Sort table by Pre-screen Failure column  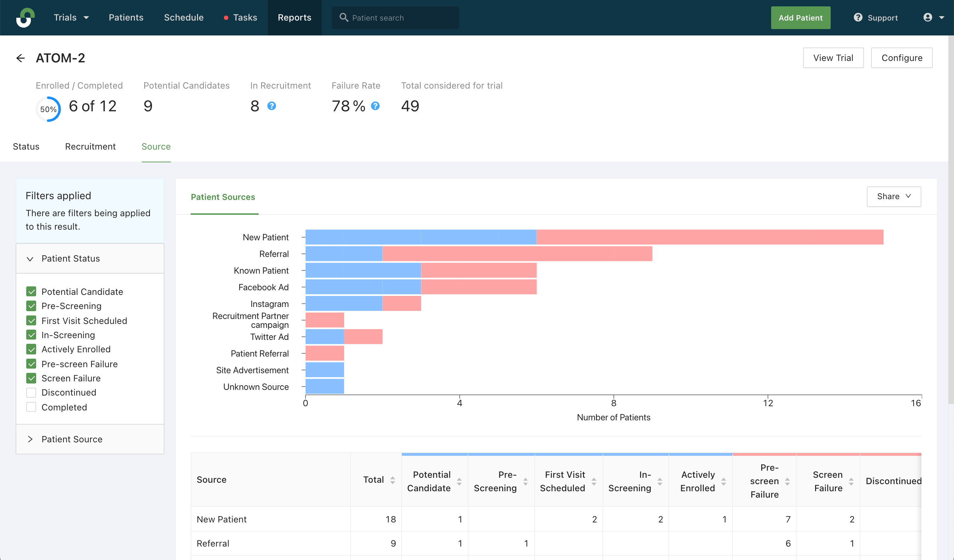pos(787,481)
